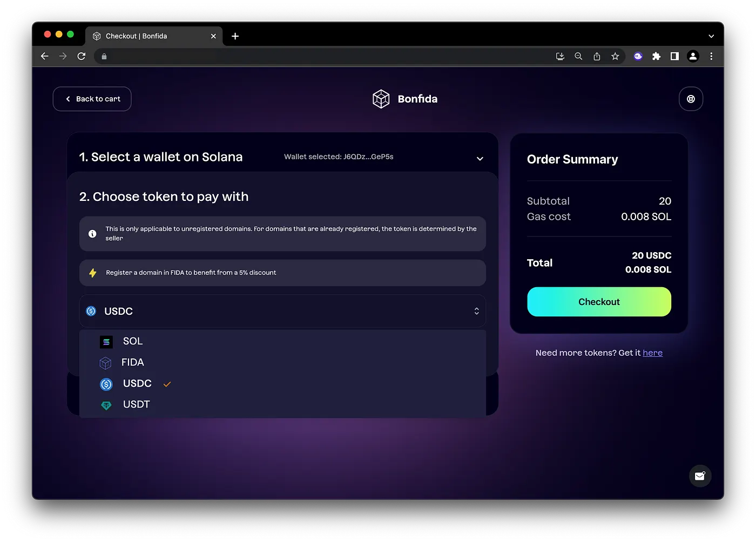756x542 pixels.
Task: Expand the Select a wallet section chevron
Action: click(480, 158)
